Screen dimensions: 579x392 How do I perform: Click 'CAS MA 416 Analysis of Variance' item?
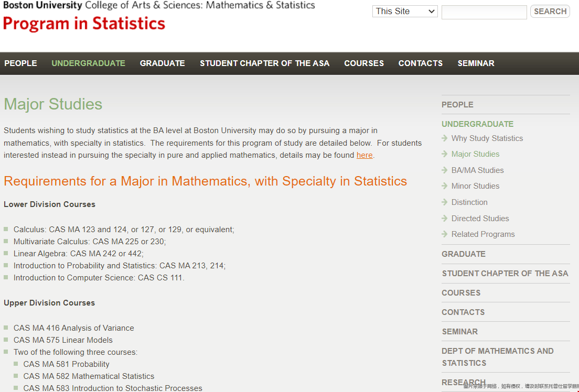(73, 328)
